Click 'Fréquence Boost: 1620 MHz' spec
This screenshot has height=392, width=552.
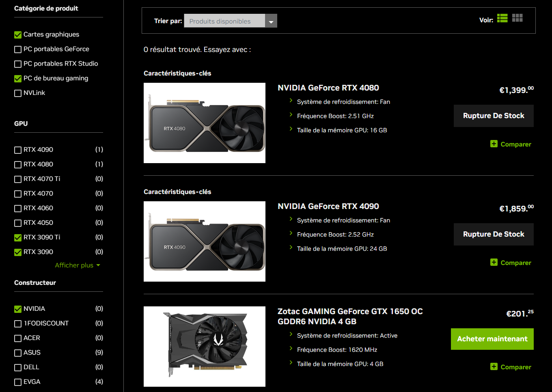pos(337,350)
